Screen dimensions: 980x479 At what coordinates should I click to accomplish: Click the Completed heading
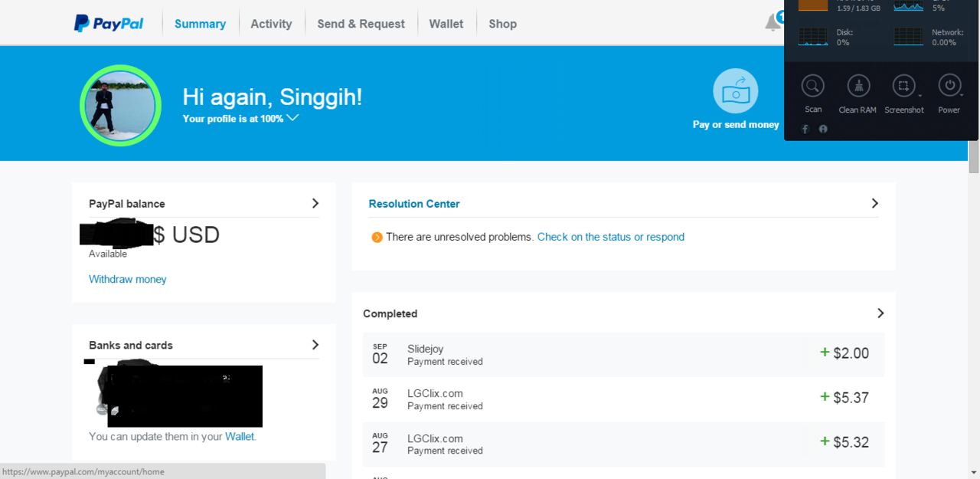[x=390, y=313]
